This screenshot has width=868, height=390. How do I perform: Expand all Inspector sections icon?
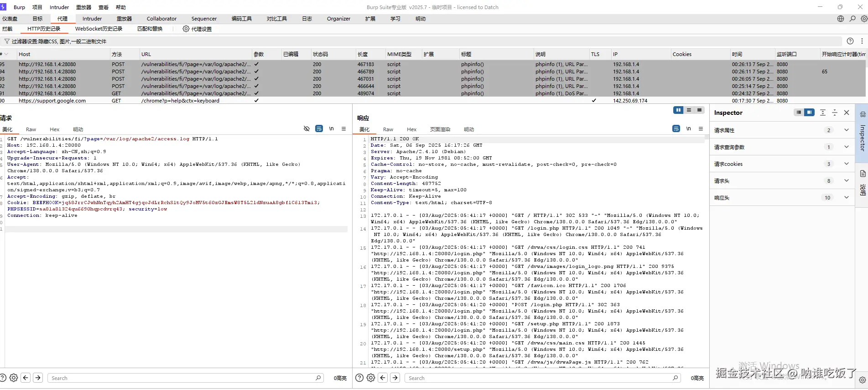coord(823,113)
